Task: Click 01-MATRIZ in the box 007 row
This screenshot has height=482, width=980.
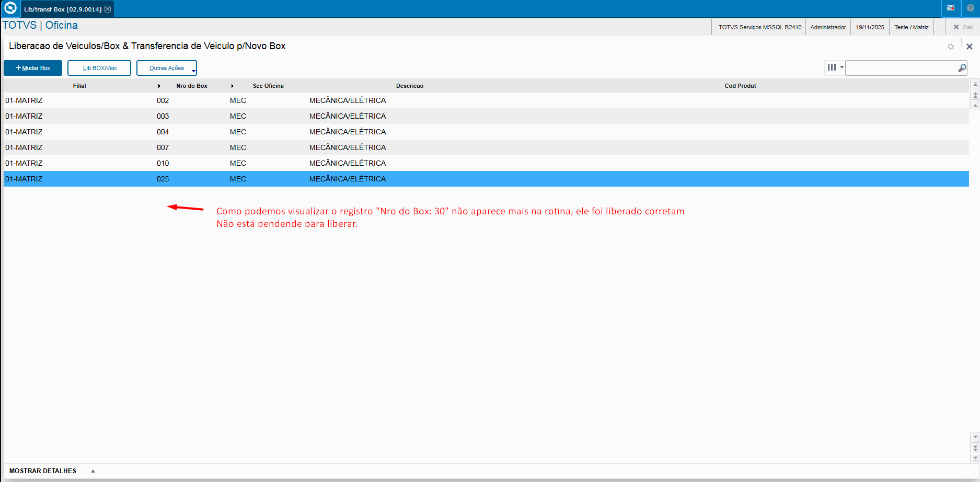Action: point(24,147)
